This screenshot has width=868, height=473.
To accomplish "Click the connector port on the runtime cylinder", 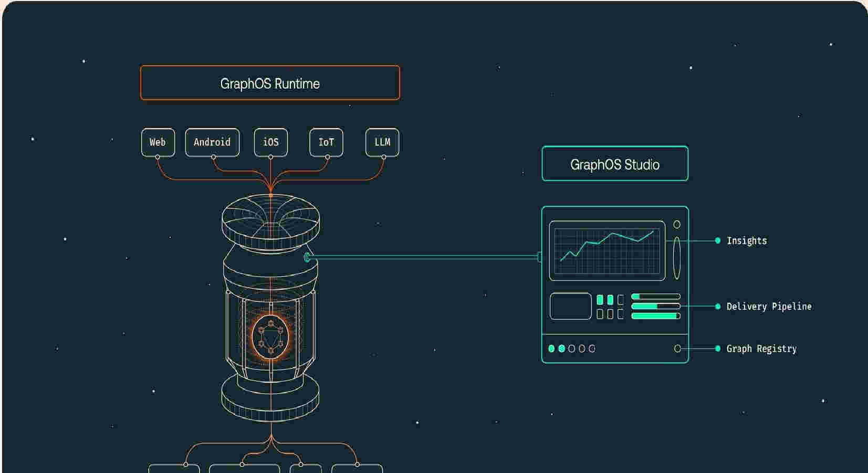I will click(308, 258).
